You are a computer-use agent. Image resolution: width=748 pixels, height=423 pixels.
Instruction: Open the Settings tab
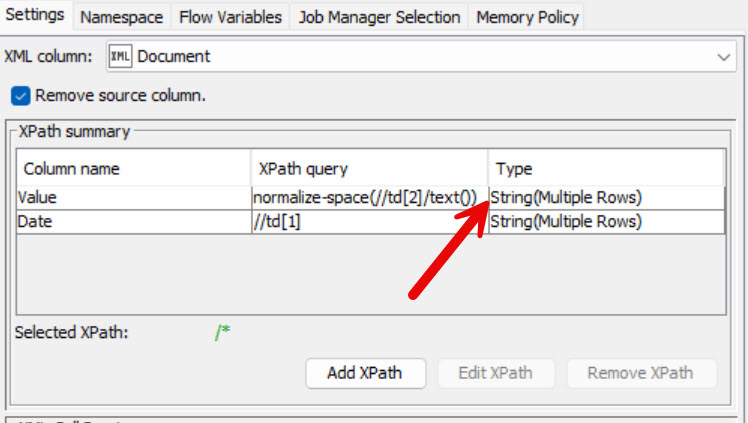[35, 16]
